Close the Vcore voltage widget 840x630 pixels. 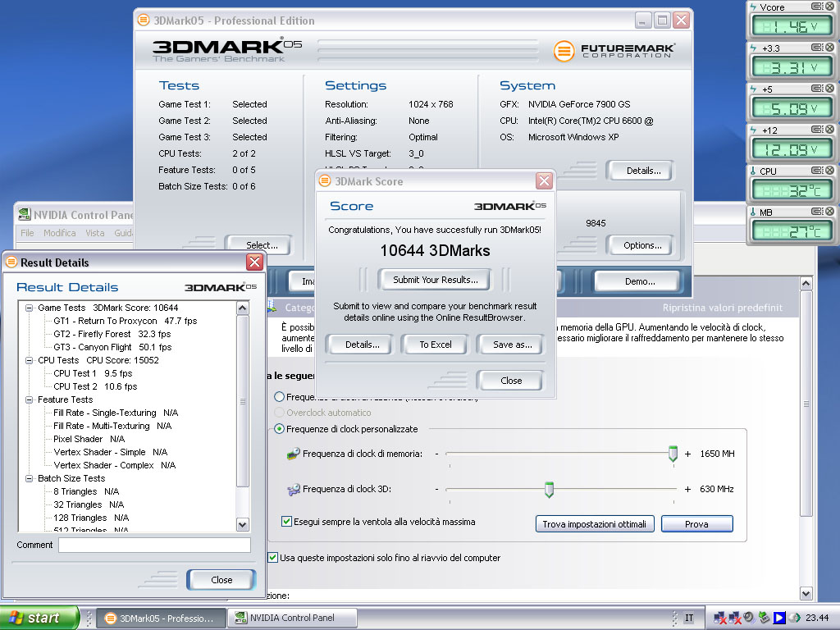(x=829, y=7)
